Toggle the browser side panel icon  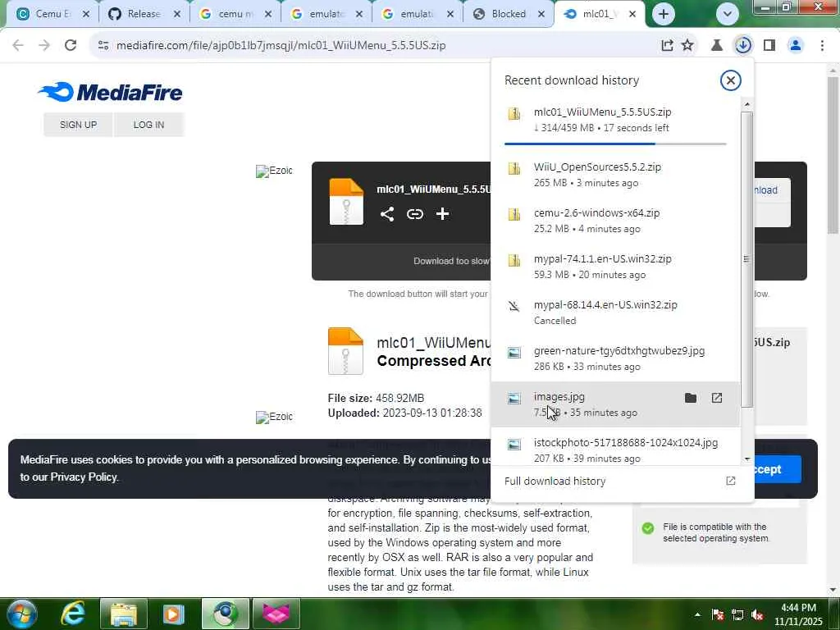769,45
